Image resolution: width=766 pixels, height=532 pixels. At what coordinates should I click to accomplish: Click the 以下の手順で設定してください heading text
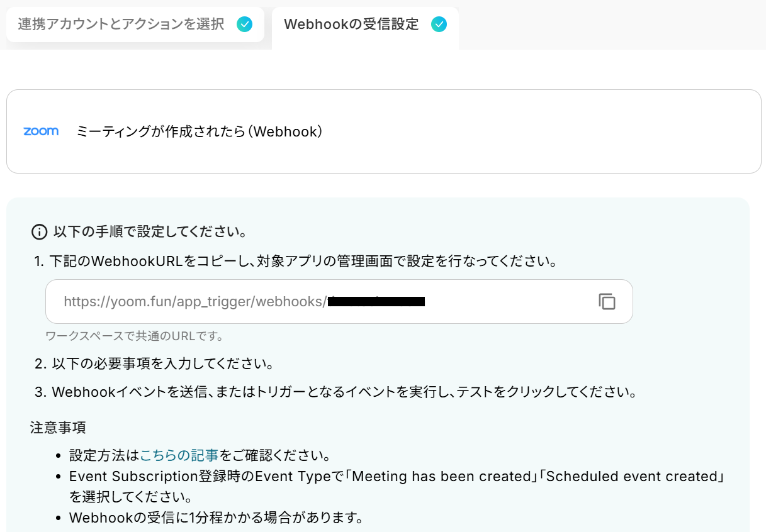(x=149, y=232)
